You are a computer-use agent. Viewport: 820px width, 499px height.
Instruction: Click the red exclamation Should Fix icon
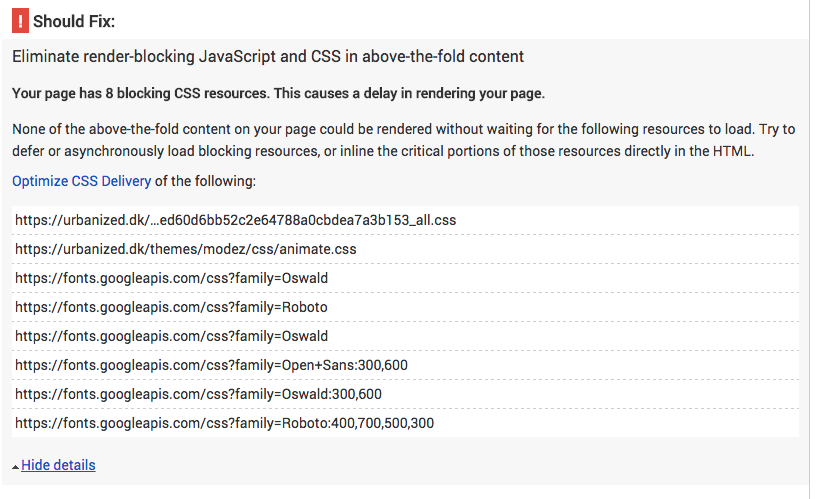(19, 20)
